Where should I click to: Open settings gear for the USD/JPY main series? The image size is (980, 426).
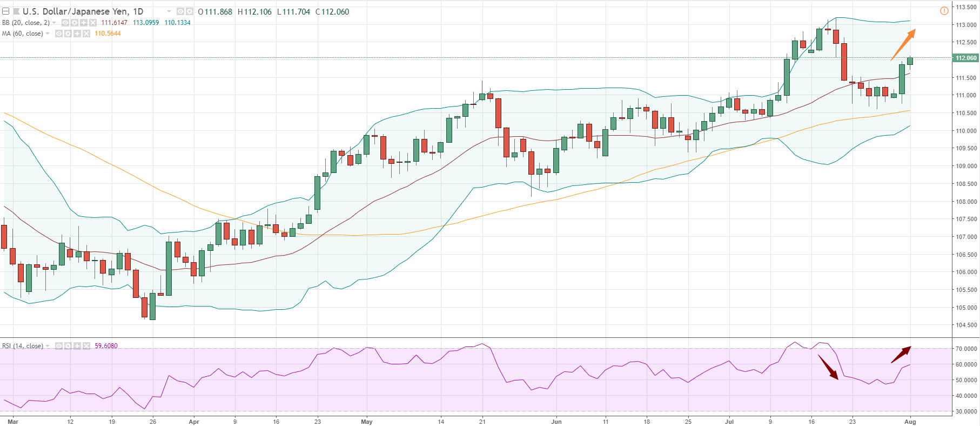189,11
